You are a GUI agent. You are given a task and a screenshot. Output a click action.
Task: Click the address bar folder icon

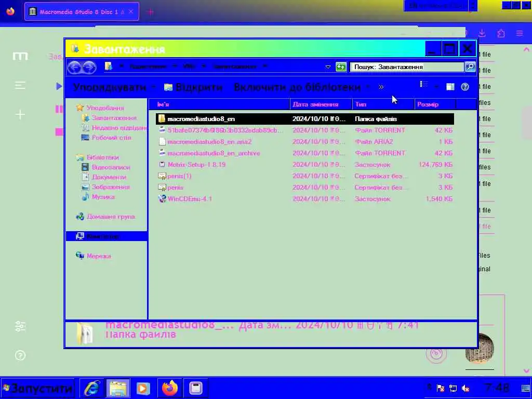pyautogui.click(x=108, y=66)
